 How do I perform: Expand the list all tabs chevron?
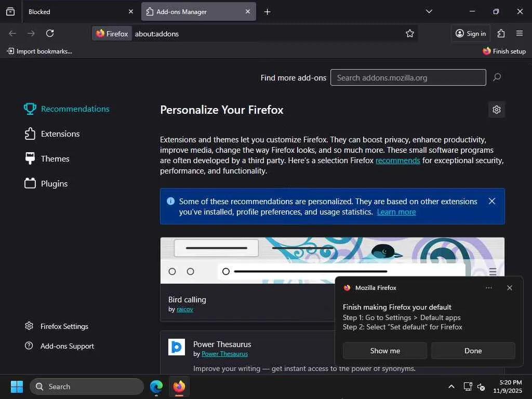[x=429, y=11]
